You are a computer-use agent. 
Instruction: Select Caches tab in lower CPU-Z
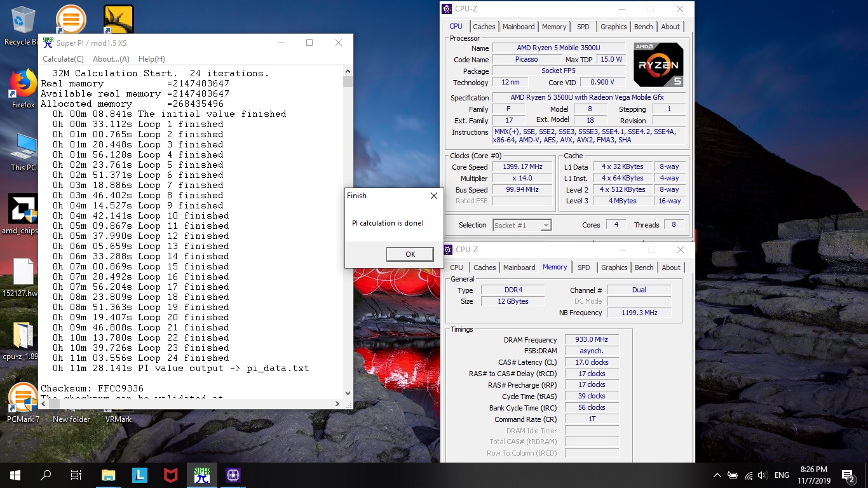point(485,268)
